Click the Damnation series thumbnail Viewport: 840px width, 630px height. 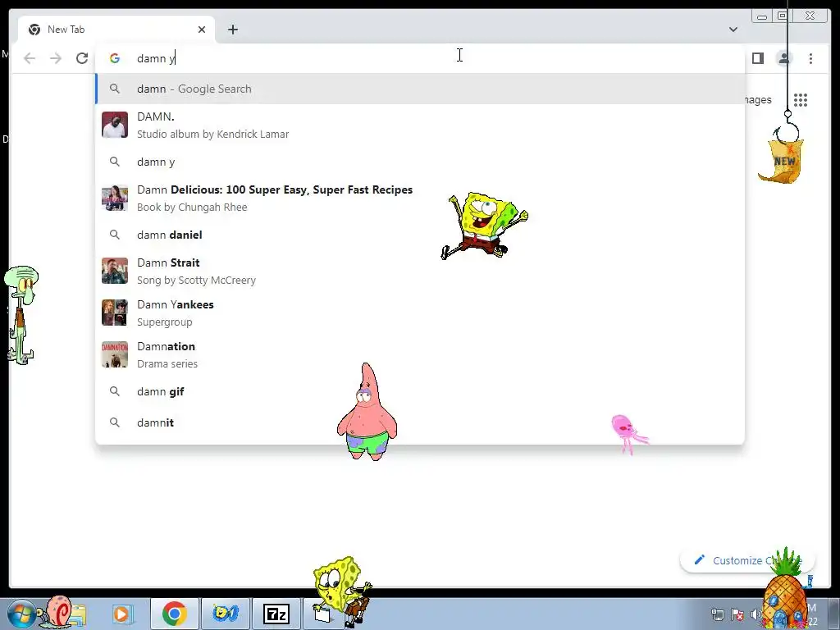115,354
